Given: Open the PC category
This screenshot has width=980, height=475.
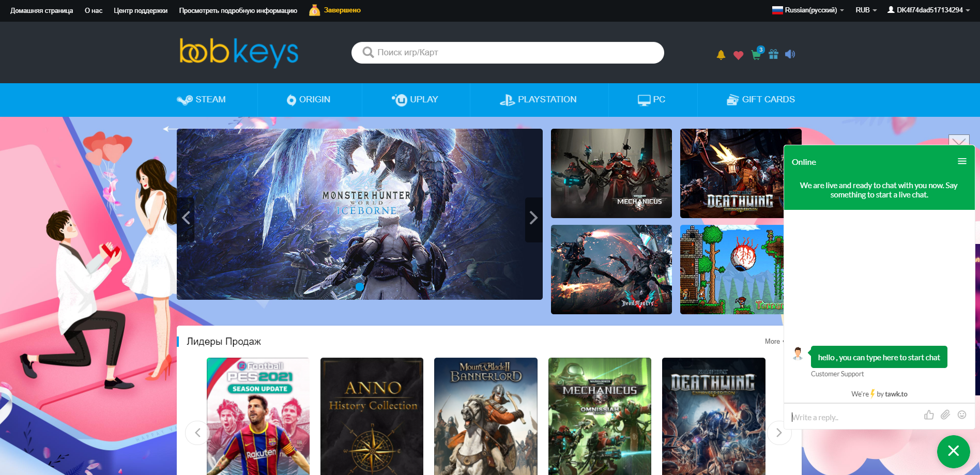Looking at the screenshot, I should (651, 100).
